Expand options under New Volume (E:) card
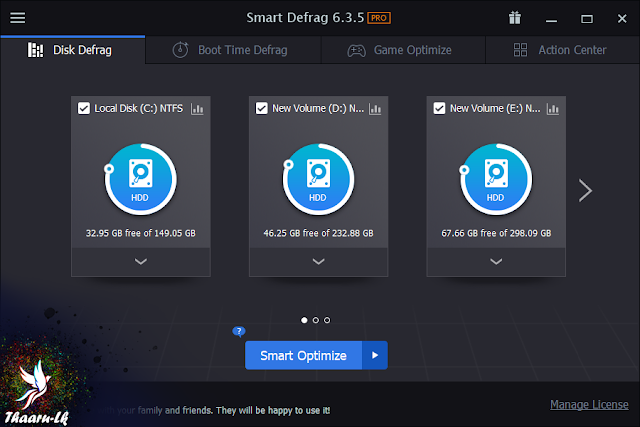Image resolution: width=640 pixels, height=427 pixels. 496,262
